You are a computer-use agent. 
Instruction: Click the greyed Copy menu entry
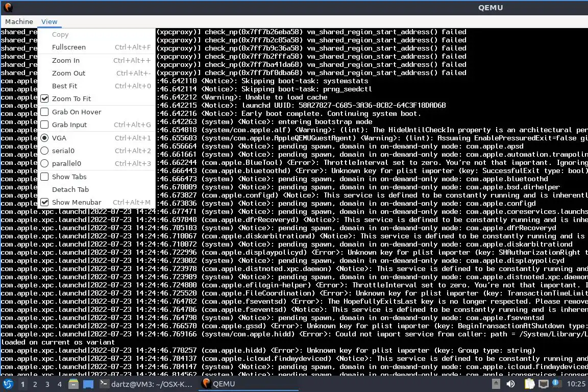tap(97, 35)
